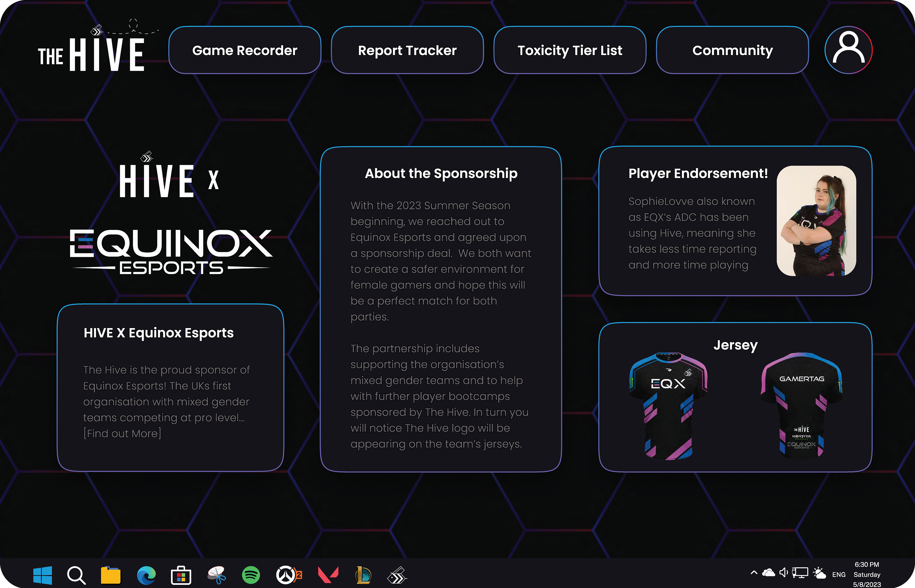Go to Toxicity Tier List
915x588 pixels.
pyautogui.click(x=570, y=50)
